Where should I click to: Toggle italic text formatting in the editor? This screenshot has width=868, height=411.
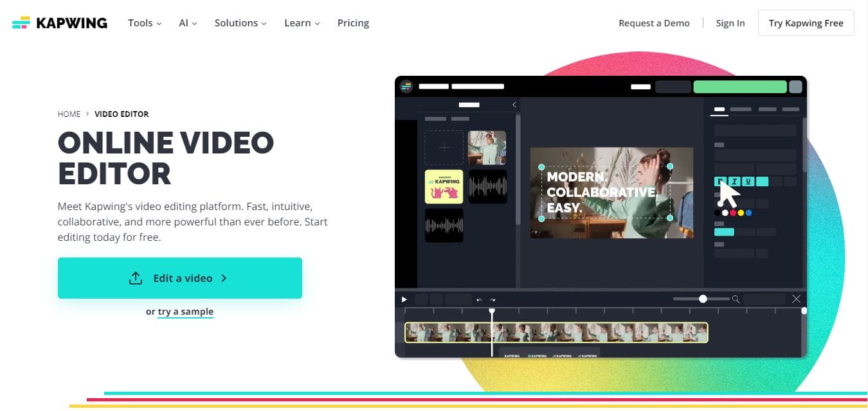[734, 182]
